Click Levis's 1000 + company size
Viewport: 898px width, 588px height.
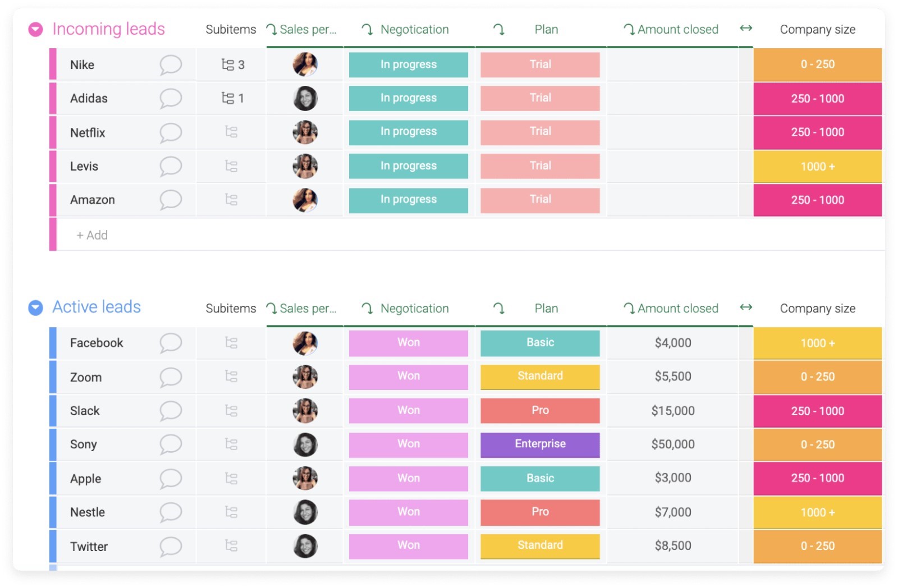[818, 167]
